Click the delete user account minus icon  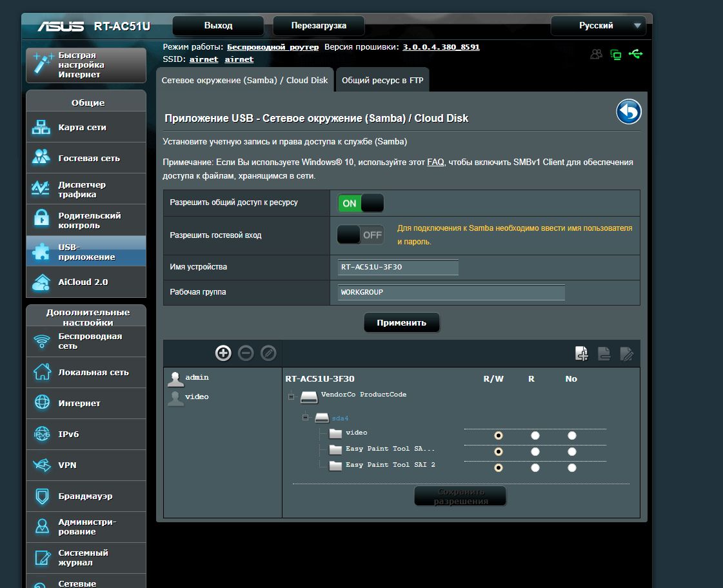(246, 353)
